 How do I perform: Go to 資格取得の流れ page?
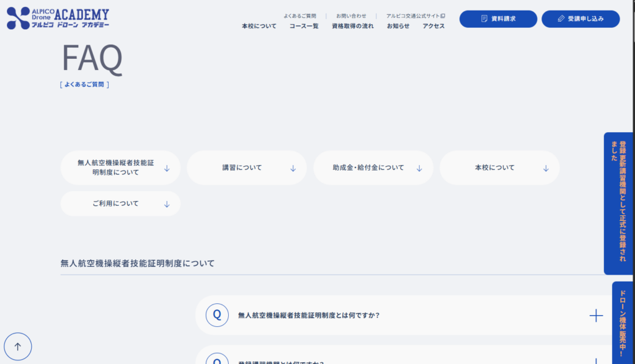353,26
